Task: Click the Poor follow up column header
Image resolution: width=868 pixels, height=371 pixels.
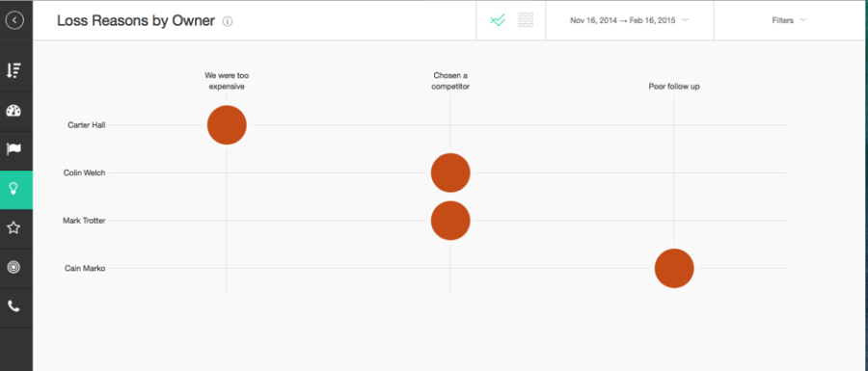Action: [674, 87]
